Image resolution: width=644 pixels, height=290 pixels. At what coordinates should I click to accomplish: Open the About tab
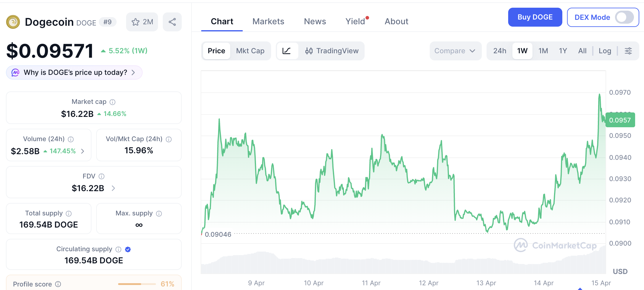[x=396, y=21]
